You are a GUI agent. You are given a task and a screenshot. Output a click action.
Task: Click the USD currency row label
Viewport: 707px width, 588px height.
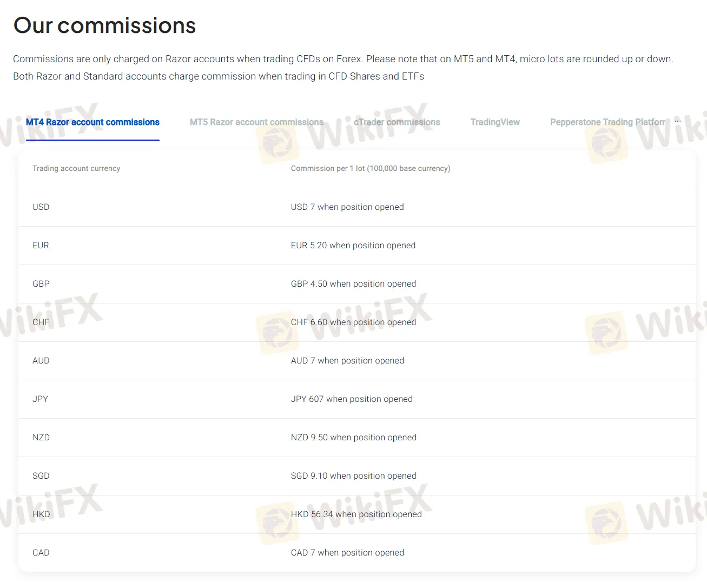(x=41, y=207)
